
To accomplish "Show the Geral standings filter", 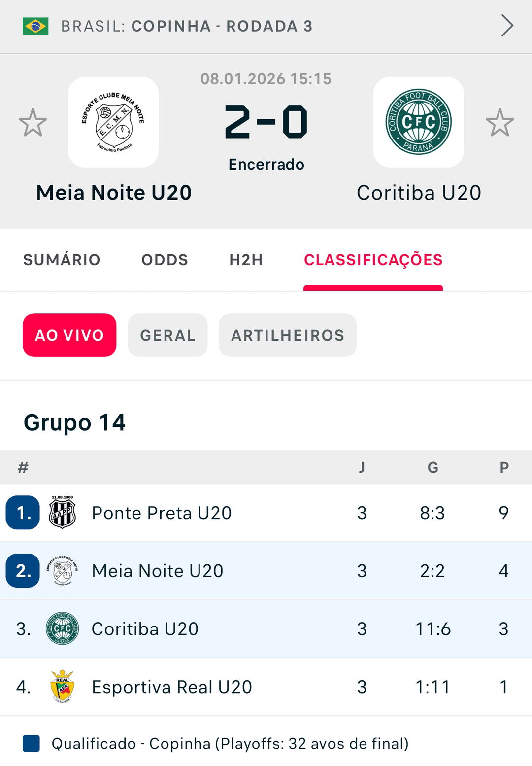I will coord(167,335).
